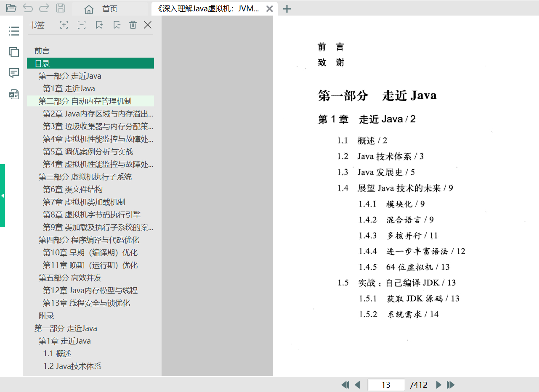539x392 pixels.
Task: Jump to the last page
Action: pyautogui.click(x=451, y=385)
